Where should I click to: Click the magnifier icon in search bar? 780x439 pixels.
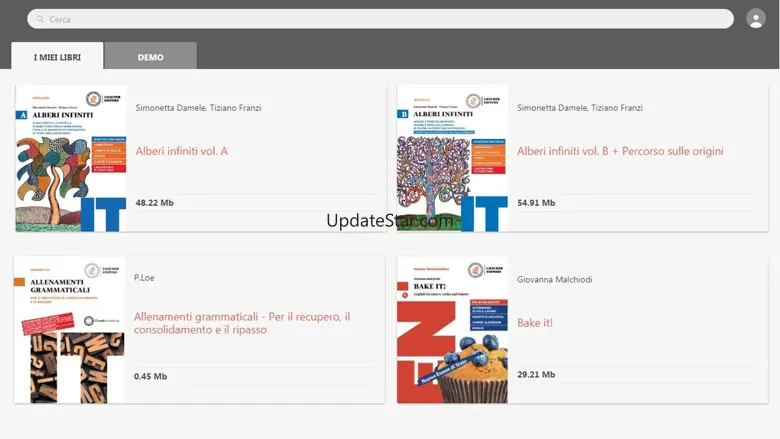pyautogui.click(x=40, y=19)
